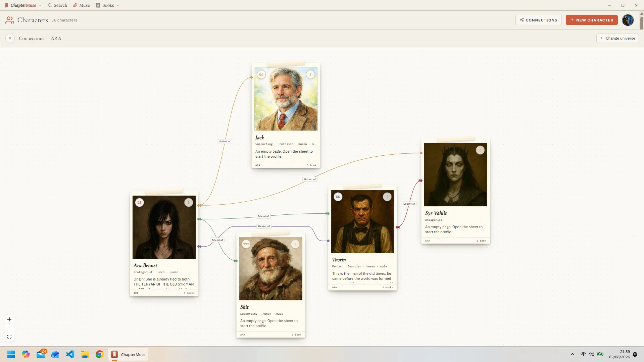
Task: Click the 'Enemy of' connection label
Action: click(x=409, y=204)
